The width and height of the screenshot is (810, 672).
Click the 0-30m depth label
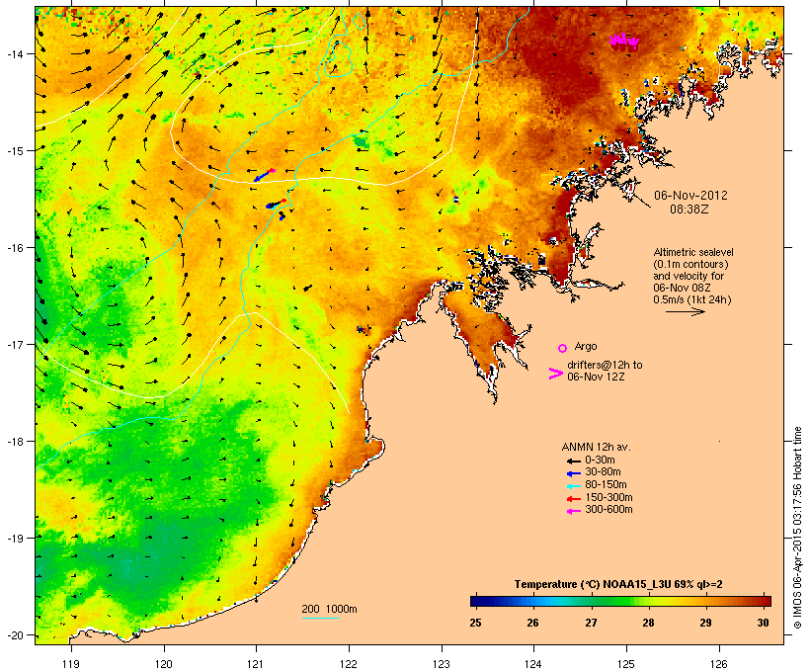coord(600,461)
